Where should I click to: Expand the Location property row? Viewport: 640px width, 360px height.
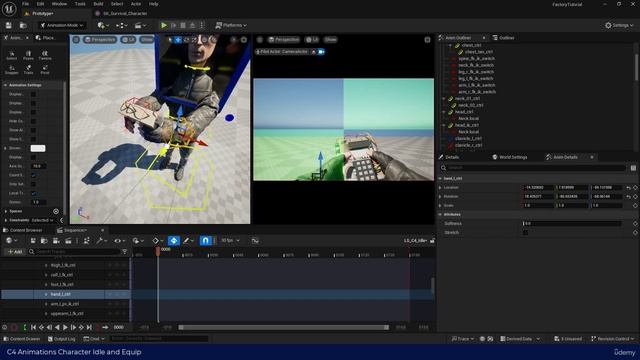[440, 188]
